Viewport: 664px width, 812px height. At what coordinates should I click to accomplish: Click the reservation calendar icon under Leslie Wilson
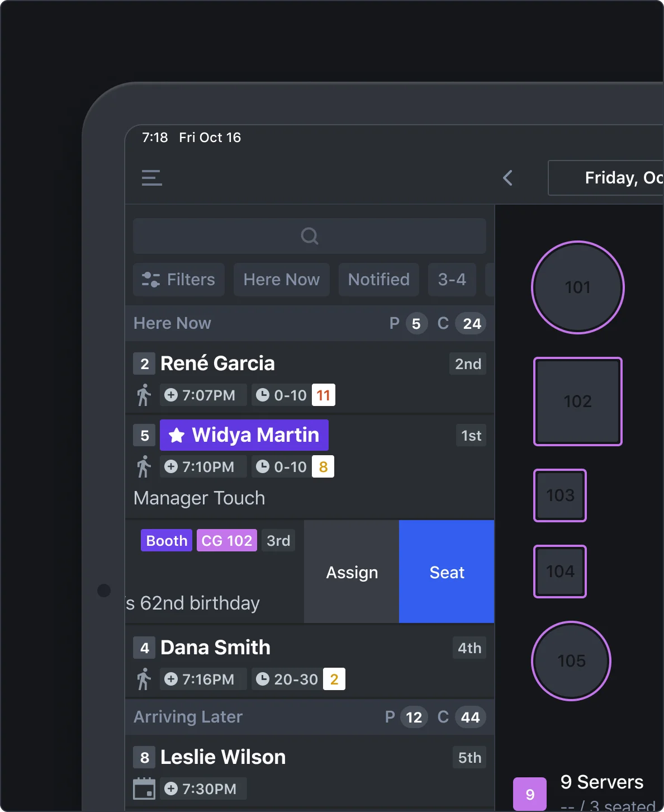pyautogui.click(x=144, y=789)
